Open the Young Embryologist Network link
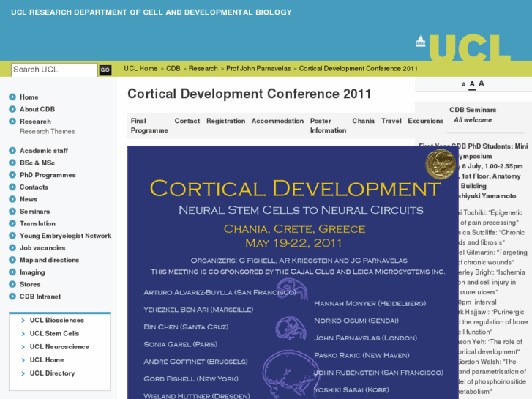The height and width of the screenshot is (399, 532). tap(65, 236)
